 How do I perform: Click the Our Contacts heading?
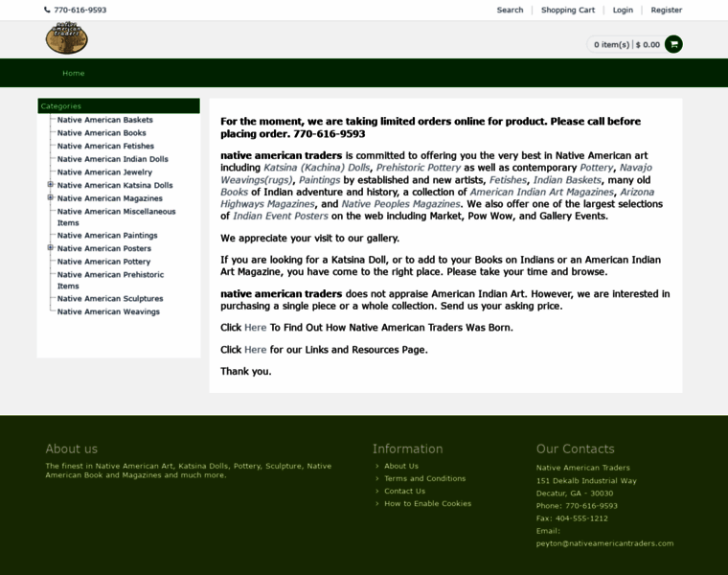[576, 448]
